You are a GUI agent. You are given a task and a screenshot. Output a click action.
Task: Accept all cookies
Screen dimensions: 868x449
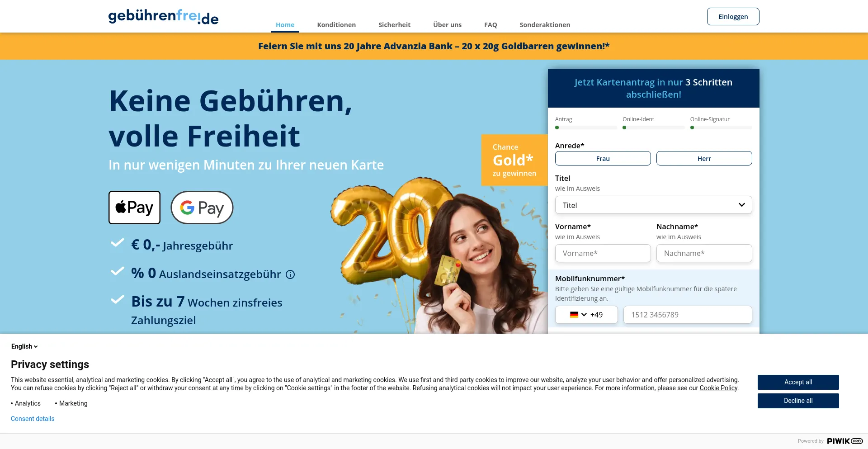point(798,382)
